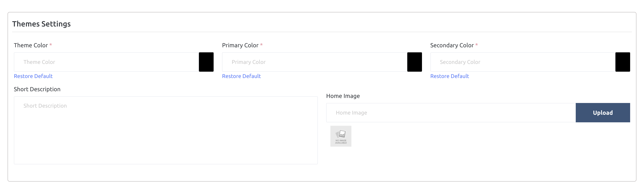Click the Primary Color field label
Viewport: 644px width, 190px height.
[x=240, y=45]
